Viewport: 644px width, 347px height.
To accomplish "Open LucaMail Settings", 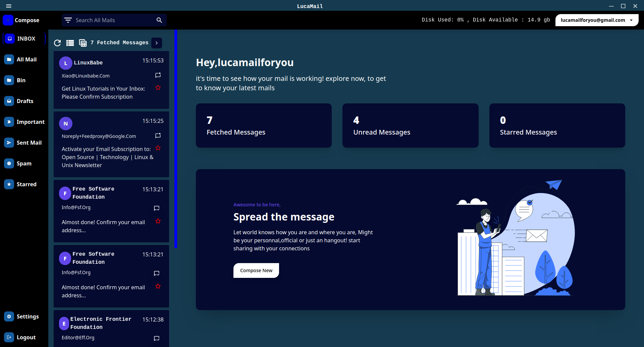I will click(x=27, y=316).
